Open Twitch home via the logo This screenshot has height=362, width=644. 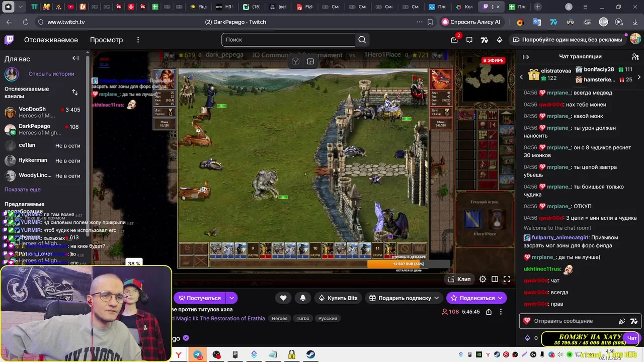pos(9,40)
